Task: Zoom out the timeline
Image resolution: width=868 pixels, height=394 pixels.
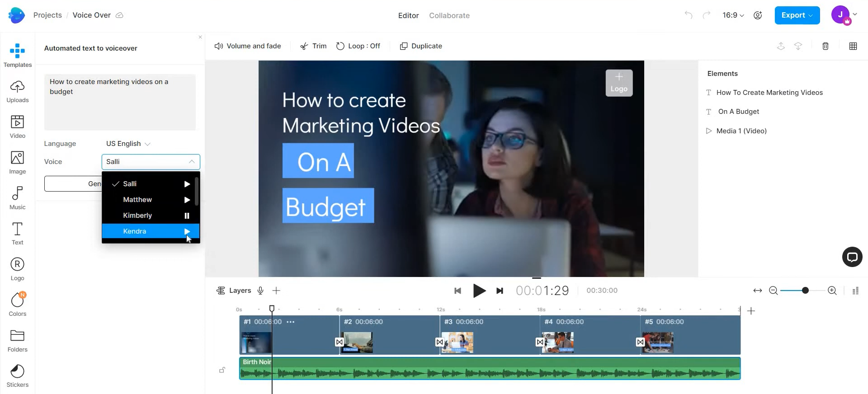Action: (774, 291)
